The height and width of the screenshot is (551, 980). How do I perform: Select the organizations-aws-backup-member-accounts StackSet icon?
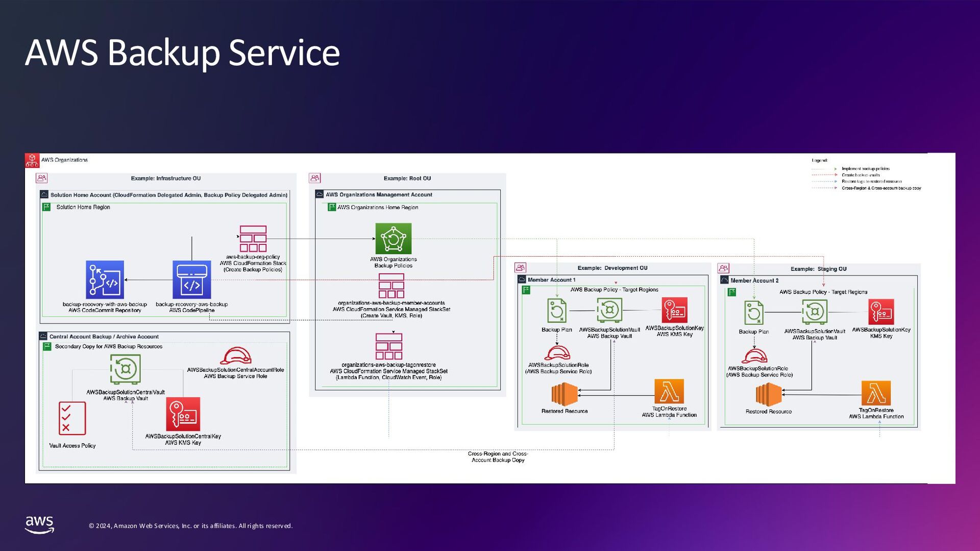click(x=391, y=286)
